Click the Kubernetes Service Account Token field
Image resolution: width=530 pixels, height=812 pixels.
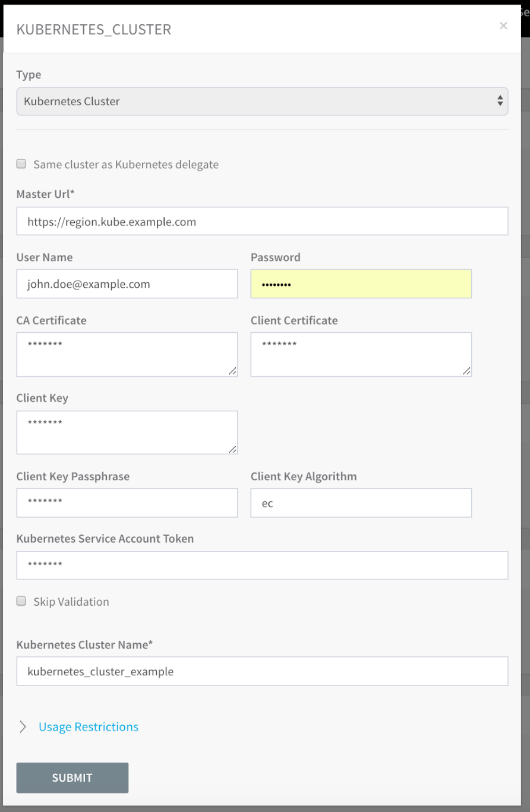[x=262, y=565]
